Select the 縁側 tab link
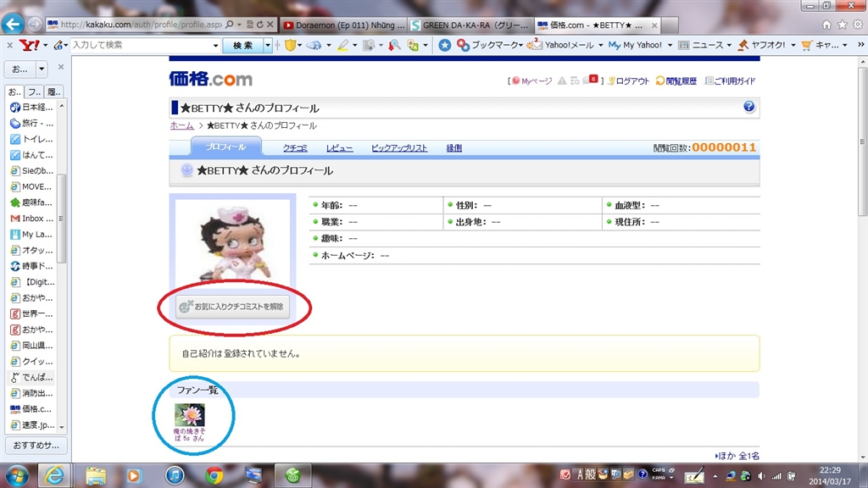The width and height of the screenshot is (868, 488). pyautogui.click(x=454, y=147)
